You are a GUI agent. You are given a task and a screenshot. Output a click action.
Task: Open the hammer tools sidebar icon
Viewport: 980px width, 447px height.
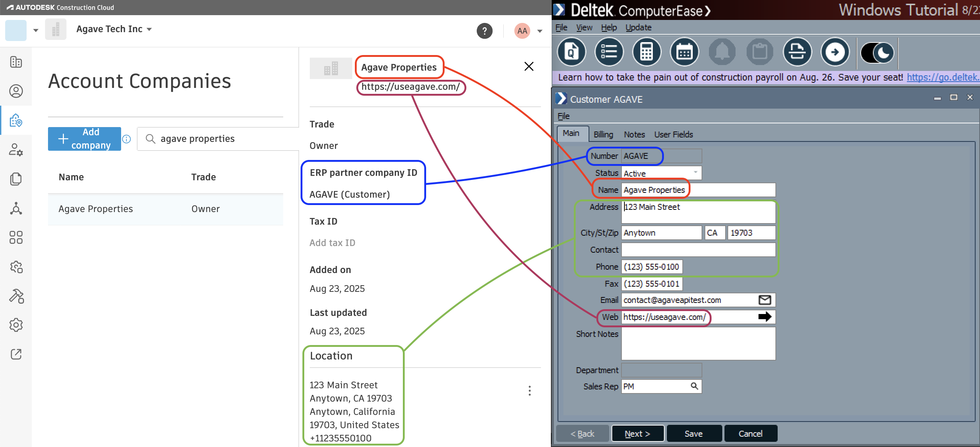coord(16,296)
